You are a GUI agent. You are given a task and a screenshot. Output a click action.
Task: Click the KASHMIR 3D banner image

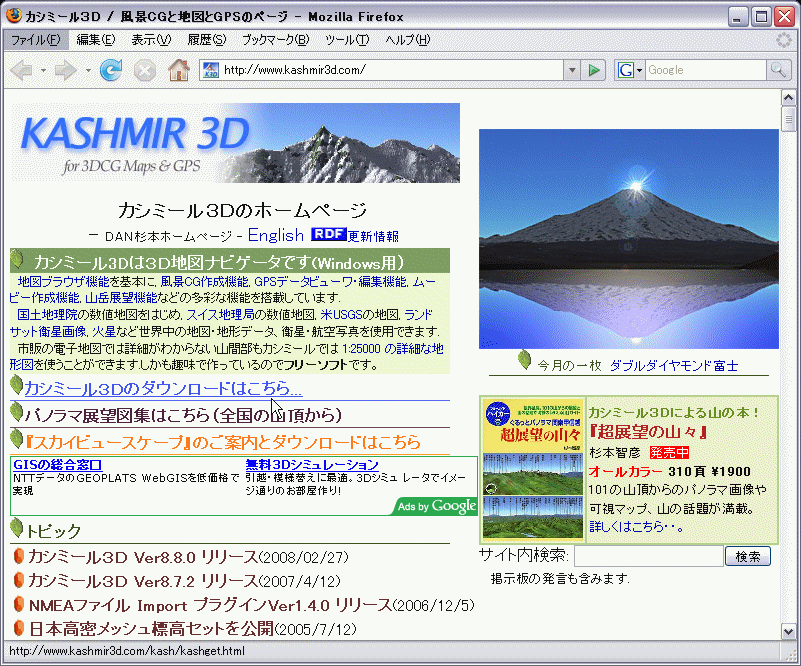pyautogui.click(x=235, y=143)
